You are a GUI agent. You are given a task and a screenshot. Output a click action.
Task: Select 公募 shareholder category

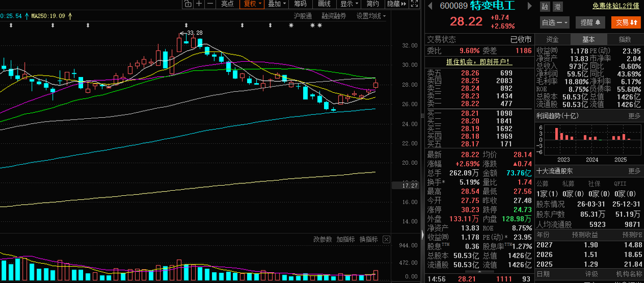tap(543, 183)
